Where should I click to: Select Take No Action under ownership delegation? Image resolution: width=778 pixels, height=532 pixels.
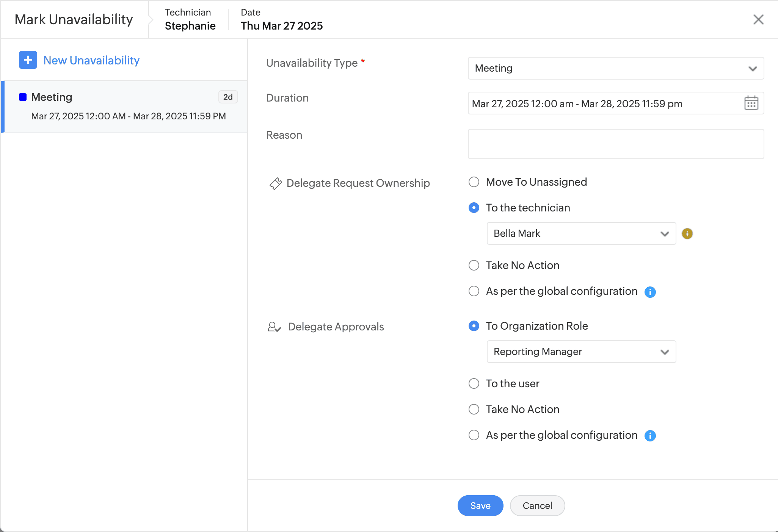[x=474, y=265]
